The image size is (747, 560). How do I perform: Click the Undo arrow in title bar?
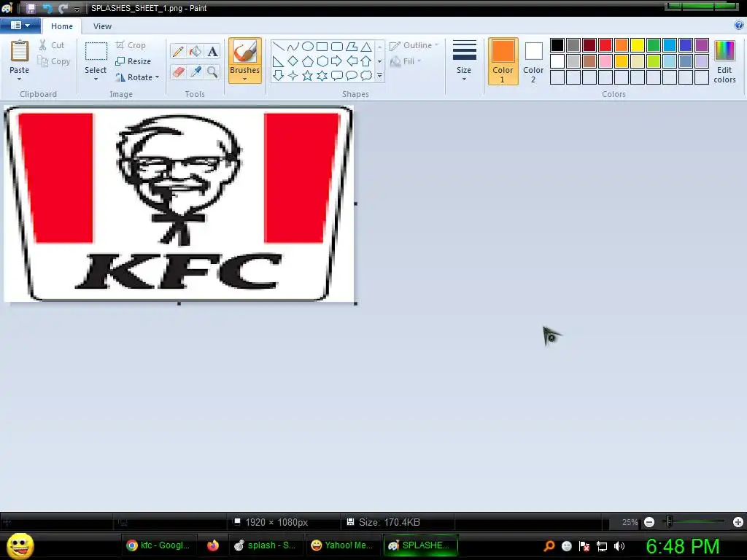pos(47,8)
